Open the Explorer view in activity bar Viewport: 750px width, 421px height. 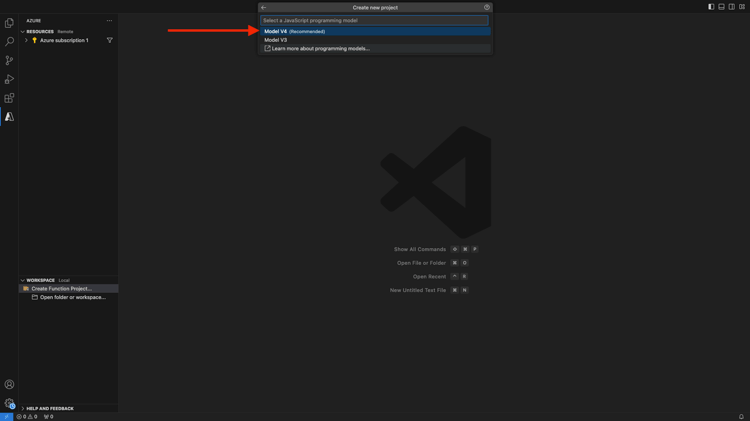click(9, 23)
